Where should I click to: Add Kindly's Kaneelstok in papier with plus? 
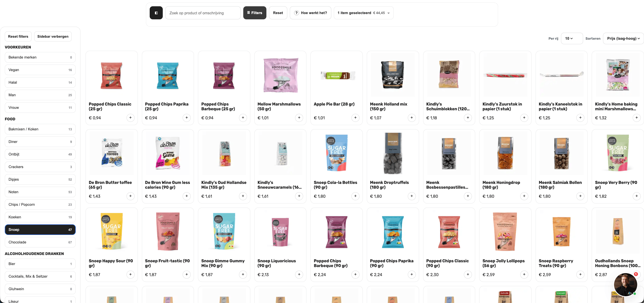tap(580, 118)
